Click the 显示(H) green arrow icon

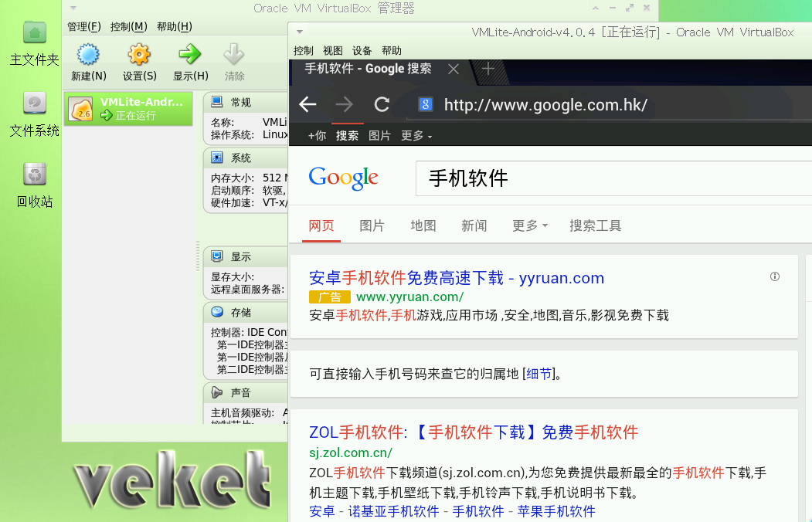(x=189, y=54)
